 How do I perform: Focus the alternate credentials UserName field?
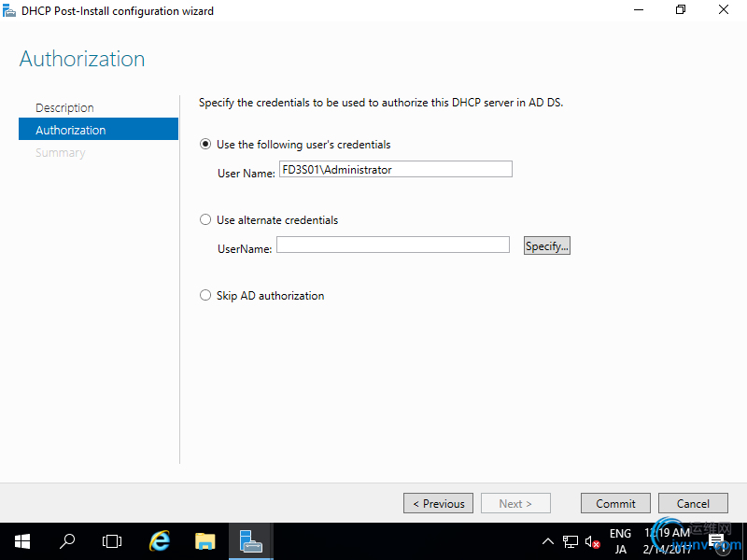tap(393, 245)
